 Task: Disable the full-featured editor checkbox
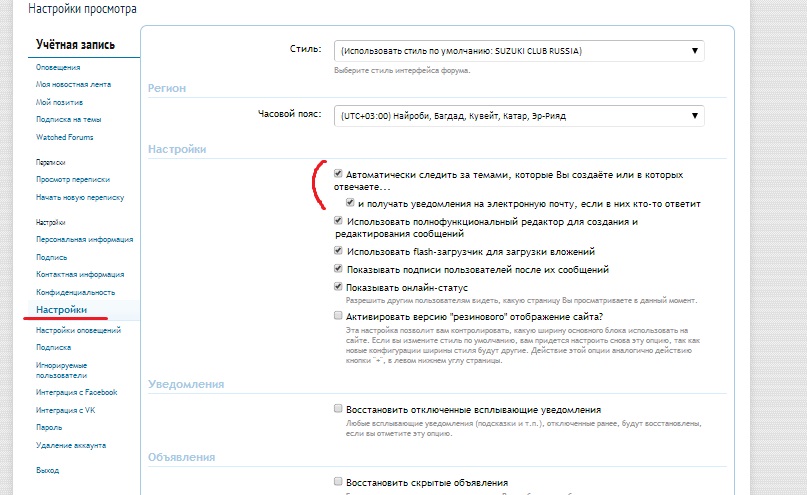[339, 220]
